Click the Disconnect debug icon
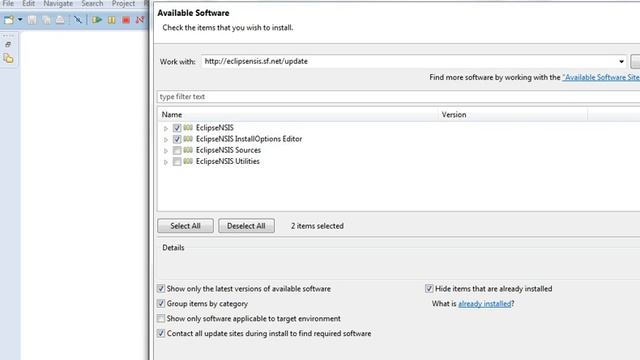The width and height of the screenshot is (640, 360). [140, 20]
